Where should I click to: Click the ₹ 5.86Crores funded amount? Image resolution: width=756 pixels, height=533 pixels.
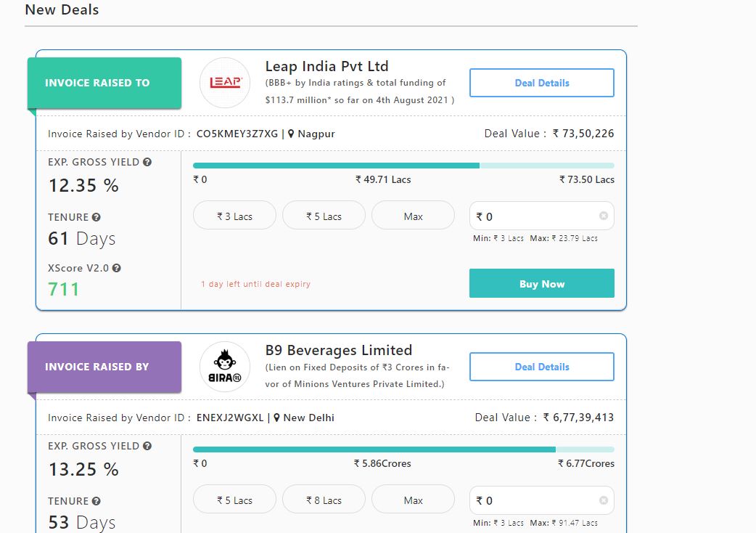click(x=382, y=463)
